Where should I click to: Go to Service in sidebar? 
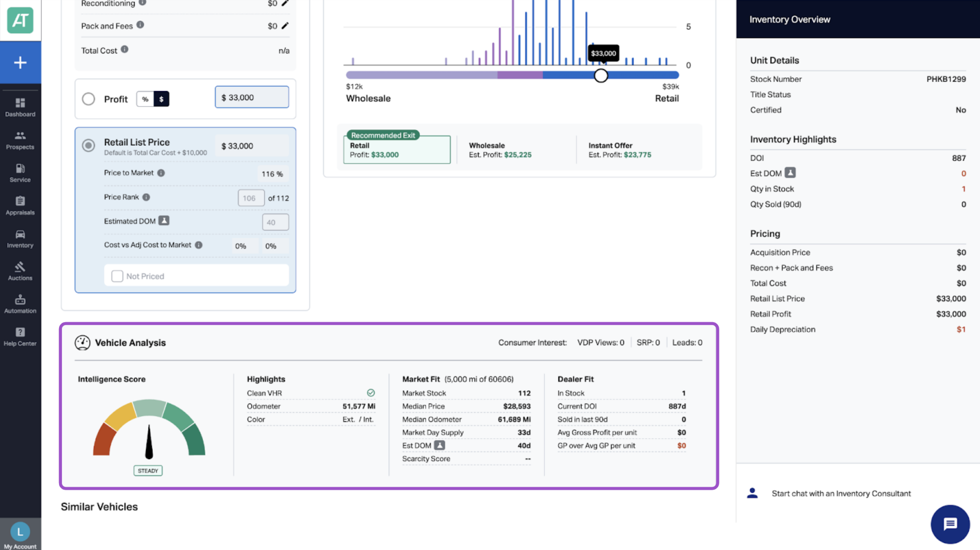tap(20, 173)
